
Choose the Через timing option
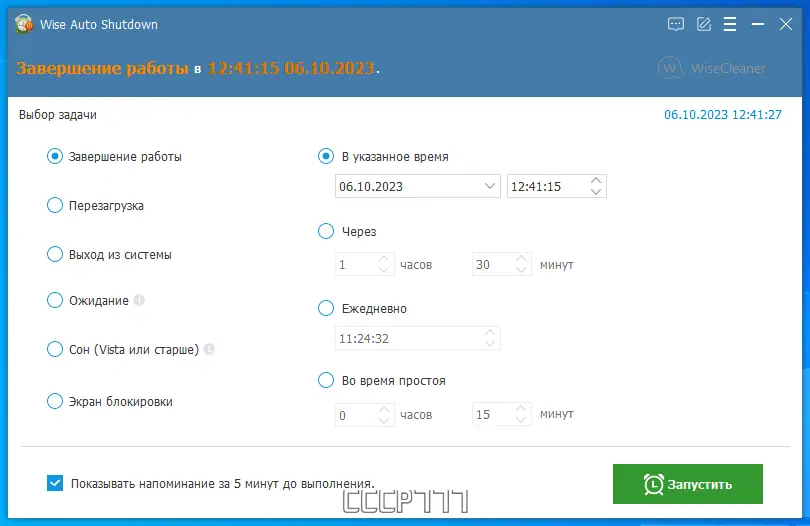coord(347,231)
